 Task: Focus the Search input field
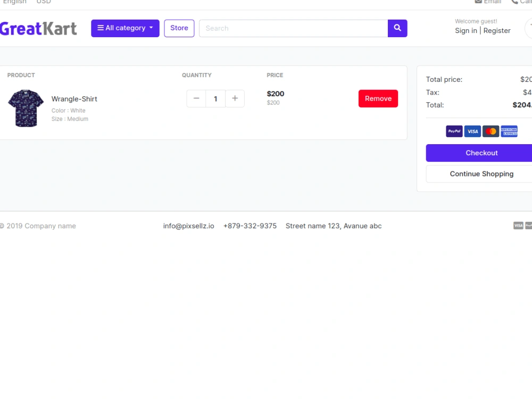pos(294,28)
